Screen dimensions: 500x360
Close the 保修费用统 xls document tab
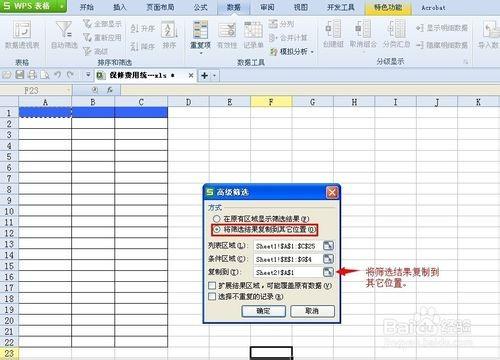pos(191,75)
